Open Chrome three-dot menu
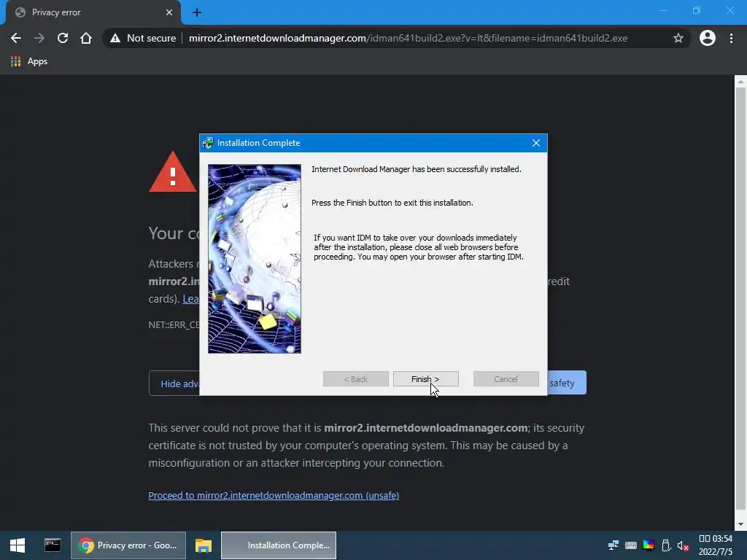The height and width of the screenshot is (560, 747). click(x=731, y=38)
